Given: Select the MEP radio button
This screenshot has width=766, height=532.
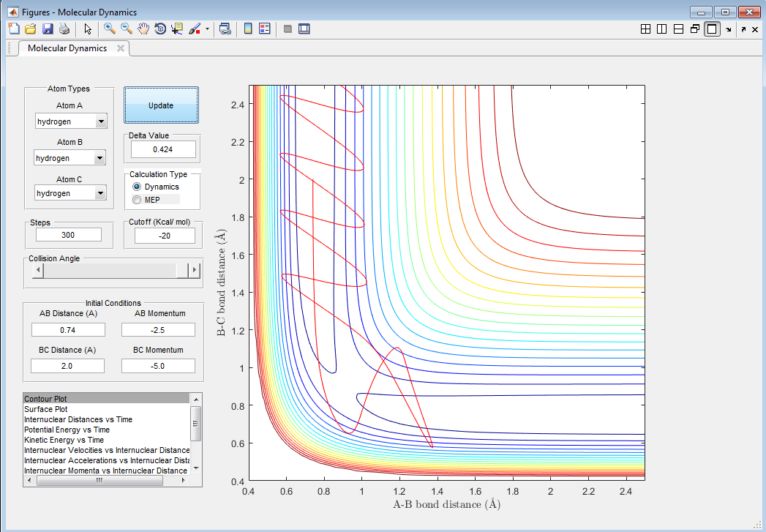Looking at the screenshot, I should tap(137, 200).
